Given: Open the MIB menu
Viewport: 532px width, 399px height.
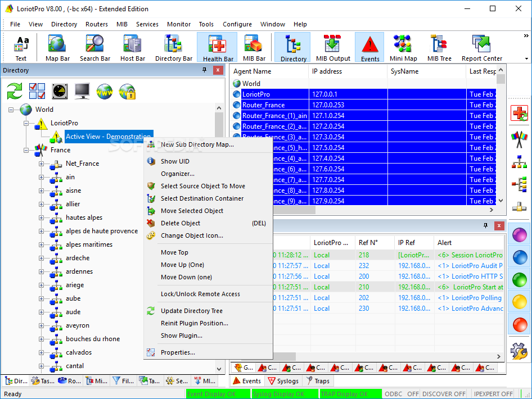Looking at the screenshot, I should pos(122,24).
